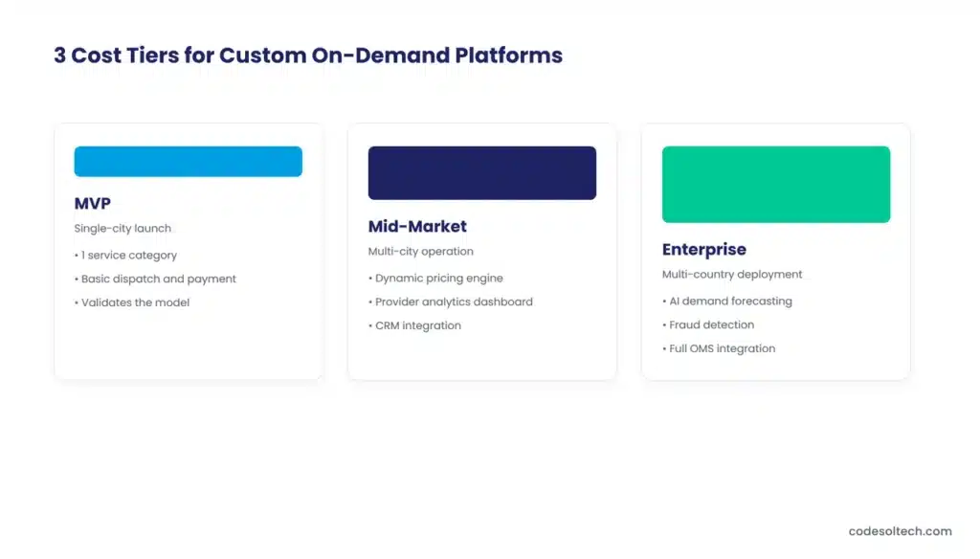
Task: Click the 'Provider analytics dashboard' bullet
Action: [x=451, y=302]
